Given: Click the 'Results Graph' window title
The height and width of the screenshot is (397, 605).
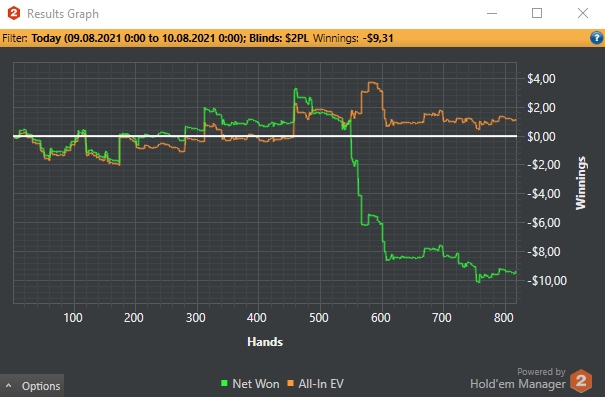Looking at the screenshot, I should pyautogui.click(x=63, y=14).
